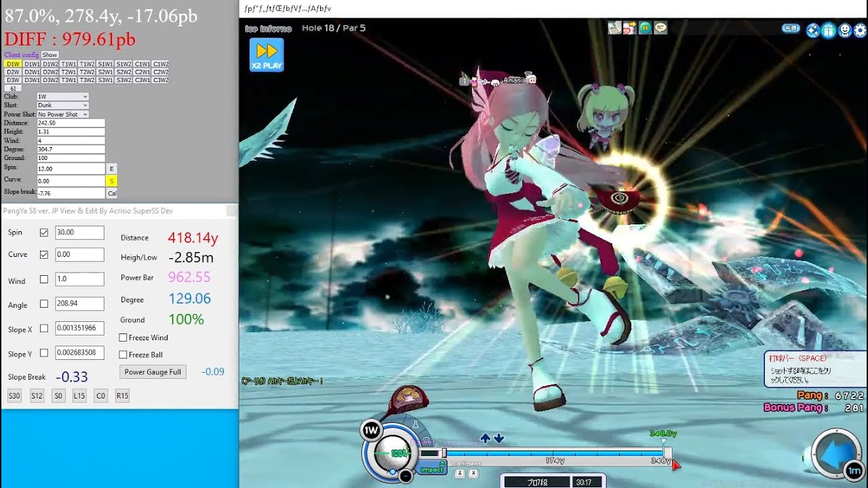
Task: Open the Shot dropdown showing Dunk
Action: (63, 105)
